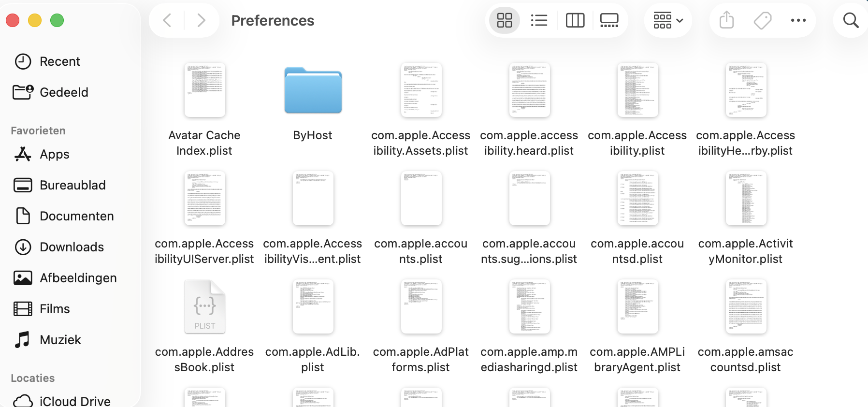Click the Preferences window title
Screen dimensions: 868x407
(273, 20)
